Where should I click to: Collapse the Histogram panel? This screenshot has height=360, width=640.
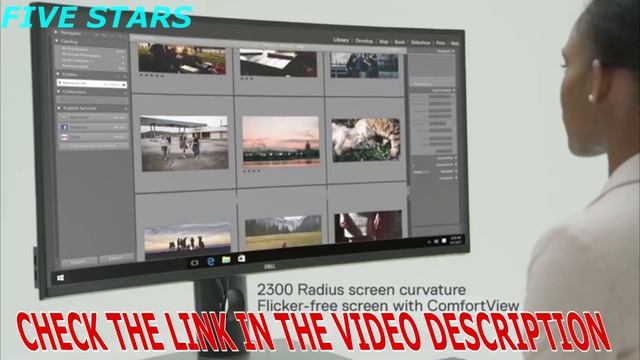tap(453, 51)
